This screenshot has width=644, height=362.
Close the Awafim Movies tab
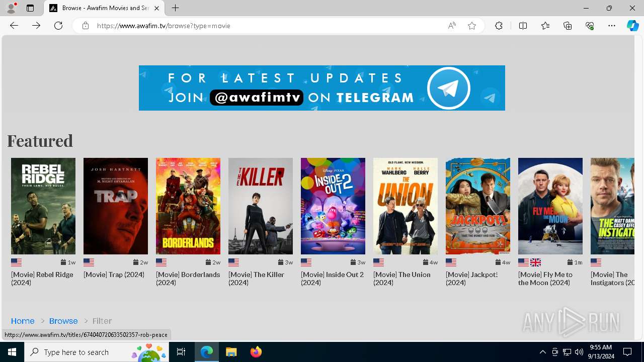pyautogui.click(x=157, y=8)
